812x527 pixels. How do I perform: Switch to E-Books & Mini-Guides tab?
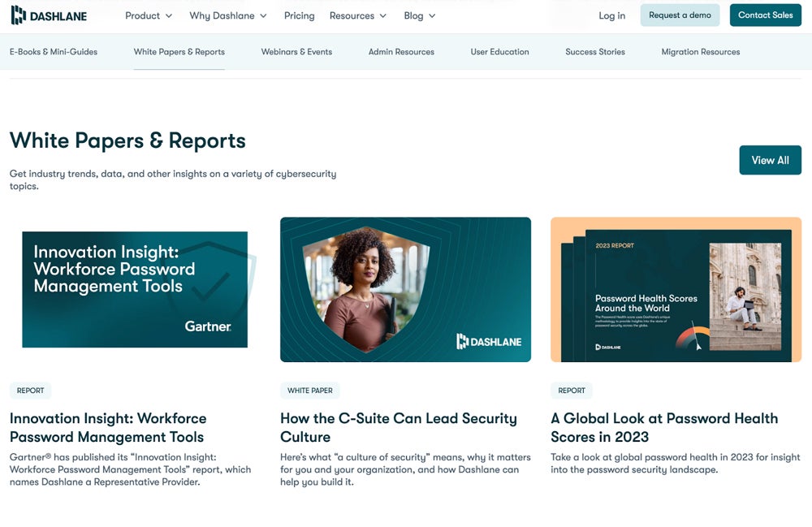[x=54, y=52]
